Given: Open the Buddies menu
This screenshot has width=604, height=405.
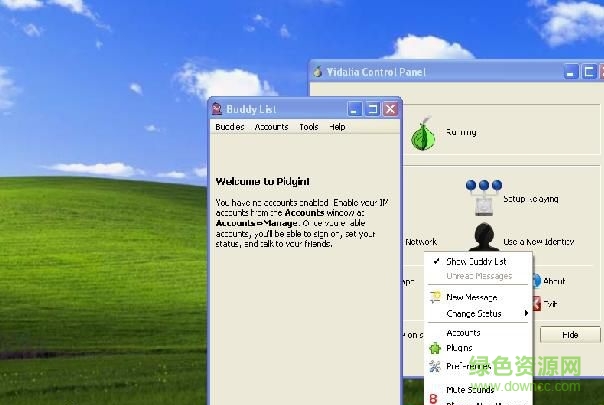Looking at the screenshot, I should click(229, 127).
